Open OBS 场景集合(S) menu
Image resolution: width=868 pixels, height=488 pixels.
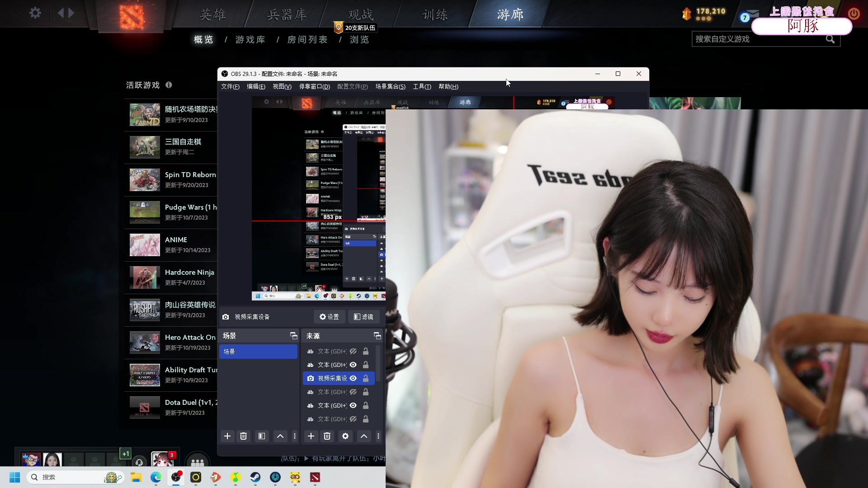(x=390, y=87)
